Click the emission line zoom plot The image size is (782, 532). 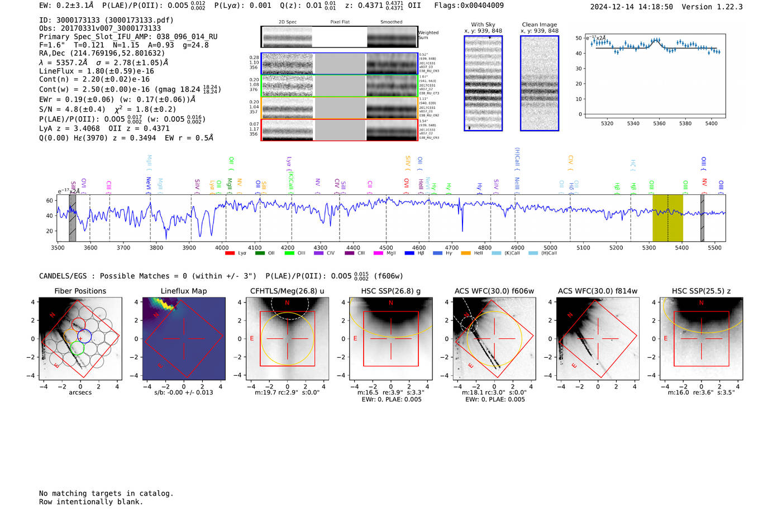click(655, 76)
